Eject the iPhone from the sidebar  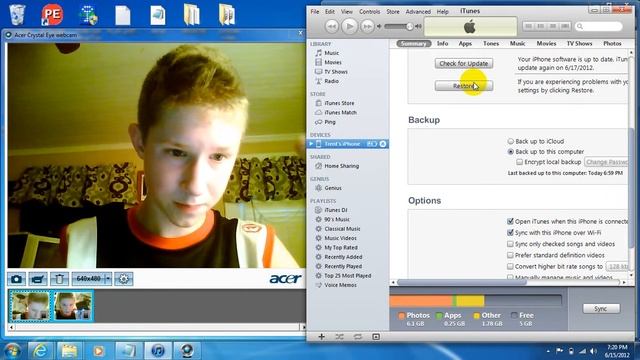(383, 144)
